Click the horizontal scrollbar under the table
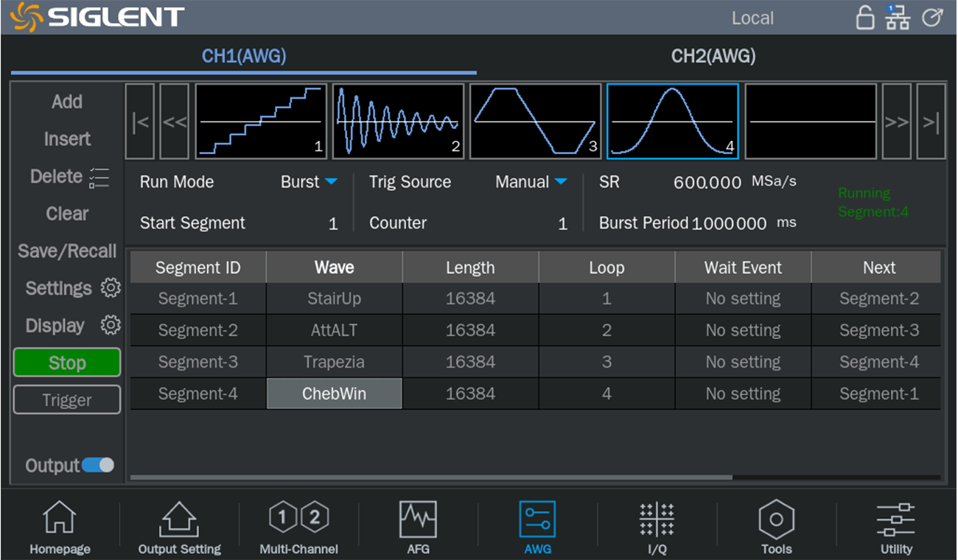Image resolution: width=958 pixels, height=560 pixels. (x=431, y=477)
